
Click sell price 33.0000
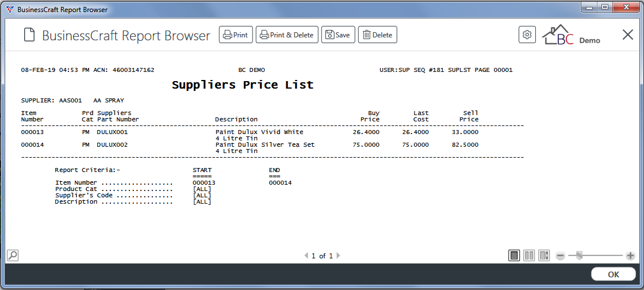[465, 132]
